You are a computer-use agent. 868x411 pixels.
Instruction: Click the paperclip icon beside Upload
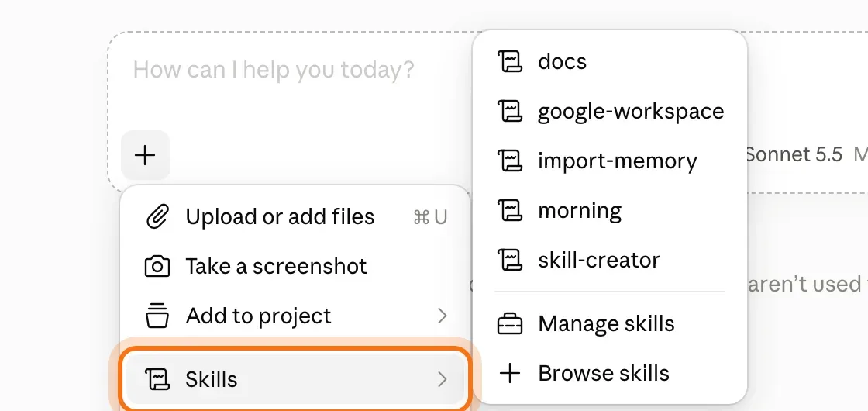click(x=157, y=216)
